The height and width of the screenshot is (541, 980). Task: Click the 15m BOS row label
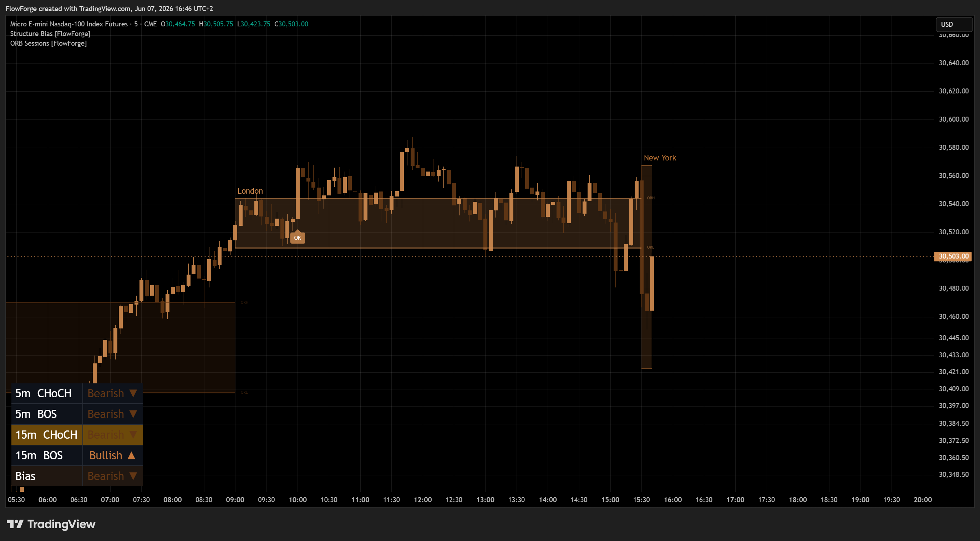click(x=47, y=455)
